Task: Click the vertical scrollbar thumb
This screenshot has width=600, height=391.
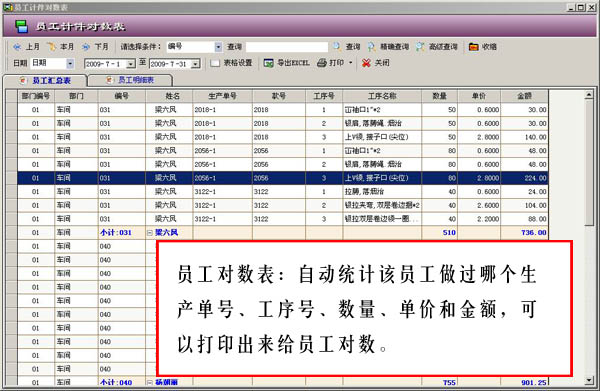Action: (x=589, y=163)
